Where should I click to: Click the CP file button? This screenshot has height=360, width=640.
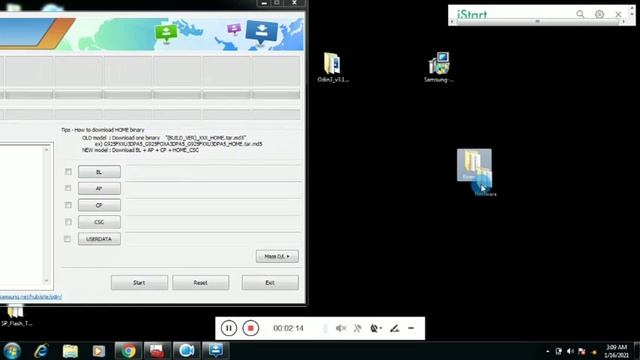click(99, 205)
